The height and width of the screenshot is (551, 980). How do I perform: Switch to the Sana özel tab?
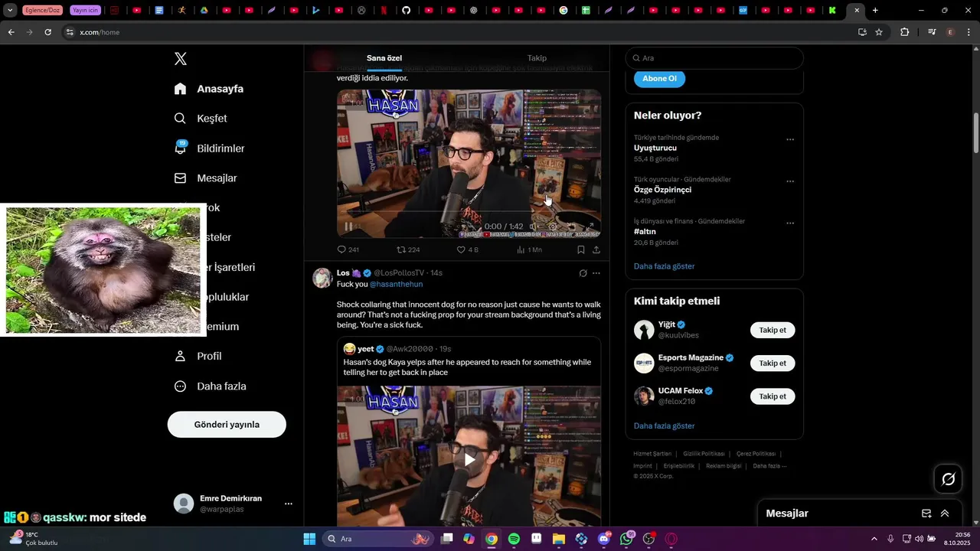click(384, 58)
